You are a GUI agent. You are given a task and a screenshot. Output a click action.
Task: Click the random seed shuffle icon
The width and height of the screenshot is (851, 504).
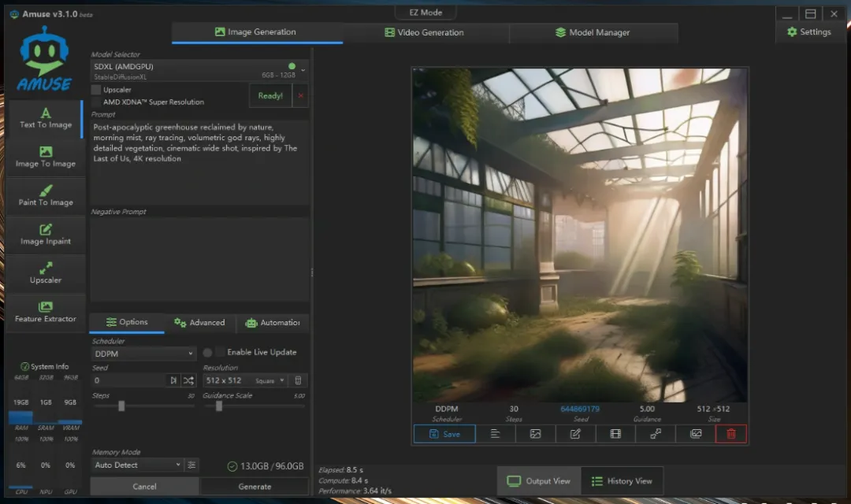pos(189,380)
